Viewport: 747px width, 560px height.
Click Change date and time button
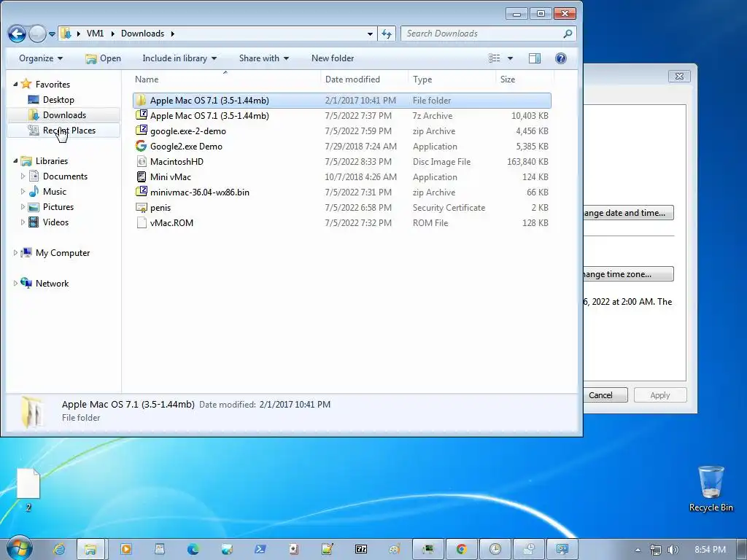(628, 213)
